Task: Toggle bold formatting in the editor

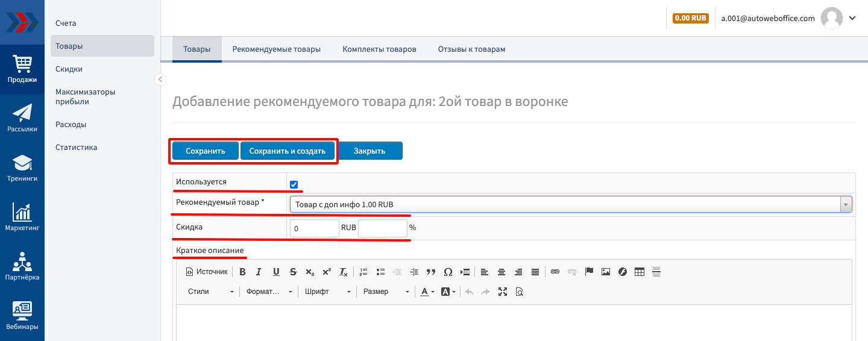Action: 242,272
